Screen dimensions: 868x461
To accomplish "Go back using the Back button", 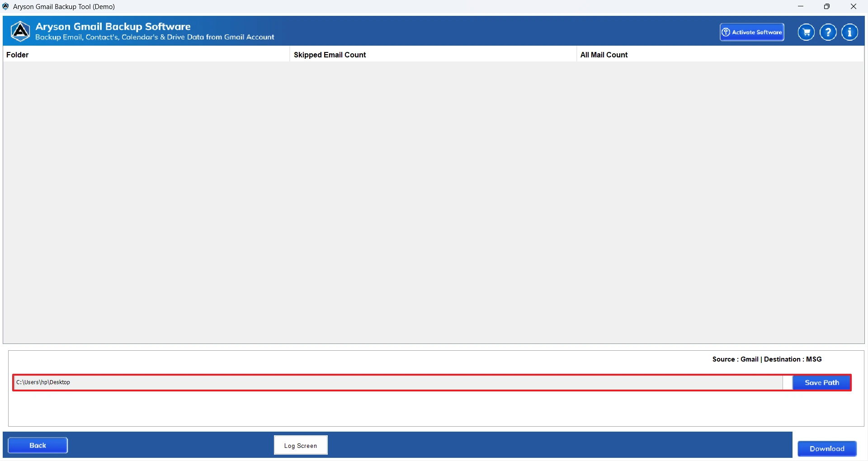I will click(38, 445).
